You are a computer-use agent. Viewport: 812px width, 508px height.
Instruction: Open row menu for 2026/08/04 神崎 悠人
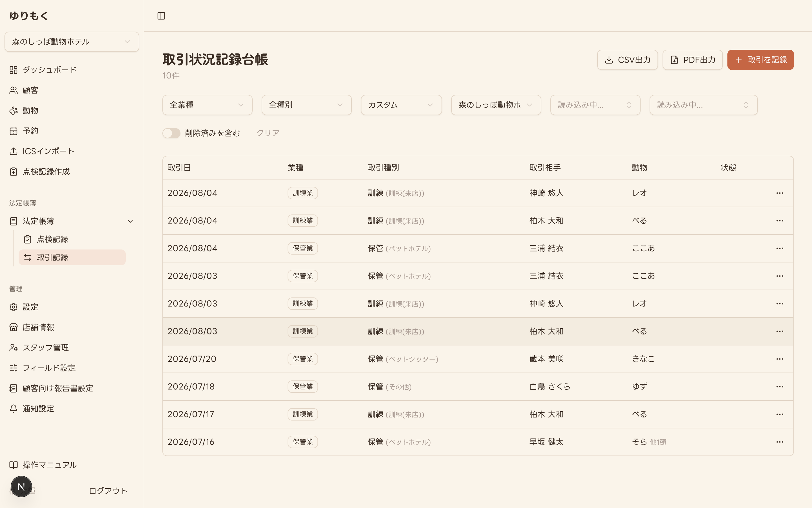pyautogui.click(x=780, y=193)
